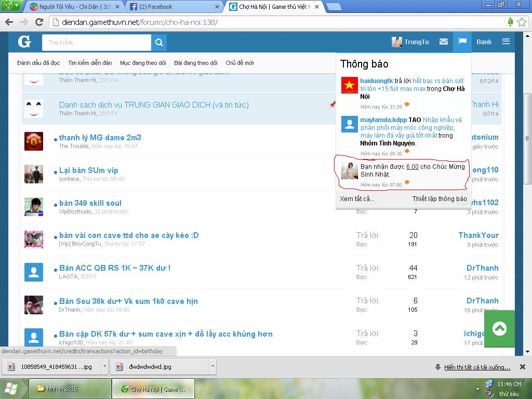Click the 6.00 credit amount link

[412, 167]
